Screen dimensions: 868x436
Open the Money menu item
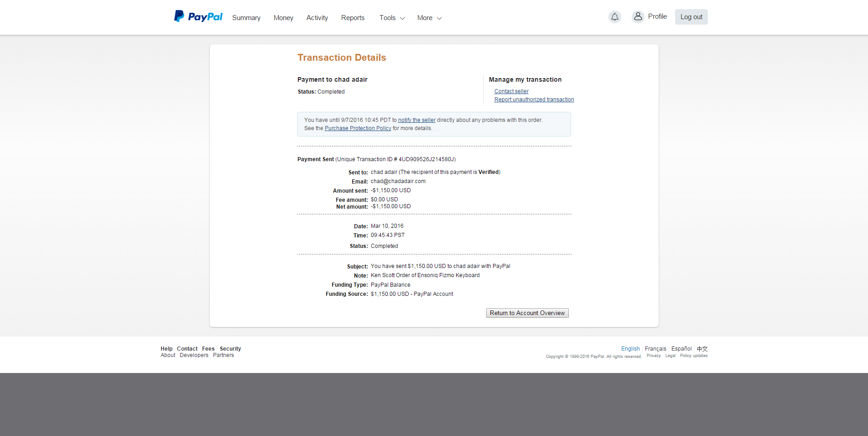pos(283,18)
